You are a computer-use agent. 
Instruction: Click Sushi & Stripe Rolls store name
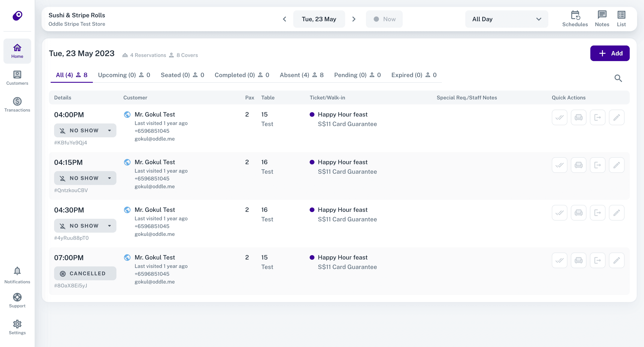77,15
